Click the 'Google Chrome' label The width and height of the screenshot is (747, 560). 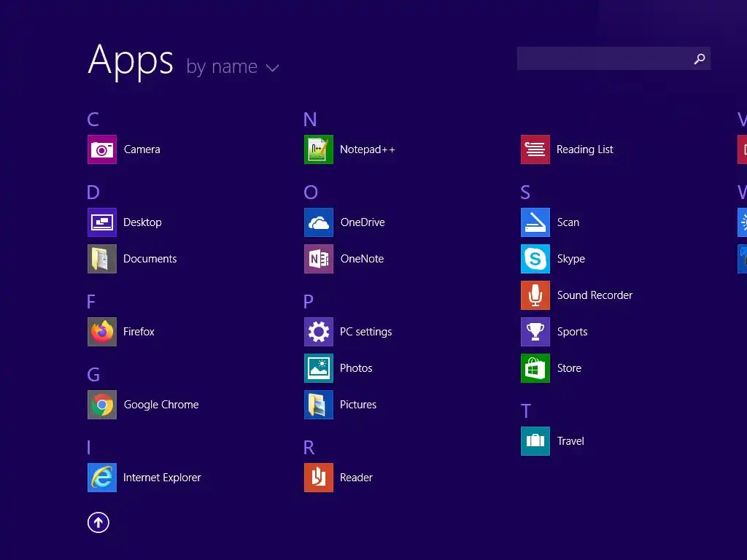[x=161, y=405]
